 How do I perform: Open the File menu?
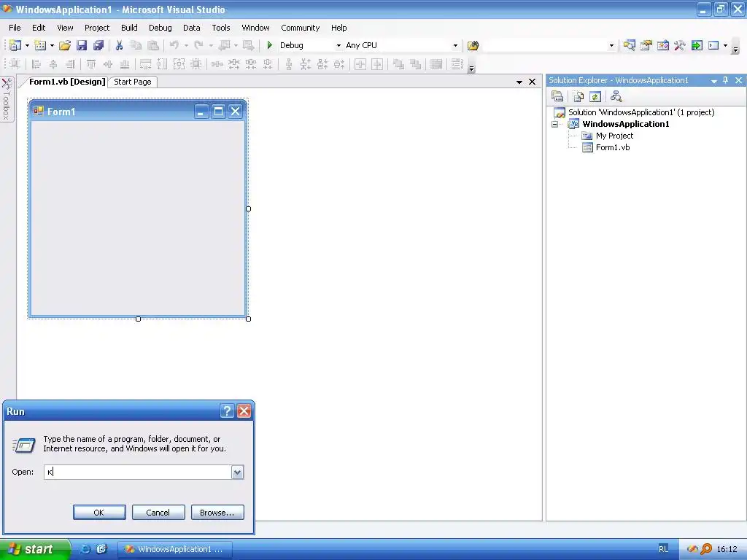pyautogui.click(x=15, y=28)
